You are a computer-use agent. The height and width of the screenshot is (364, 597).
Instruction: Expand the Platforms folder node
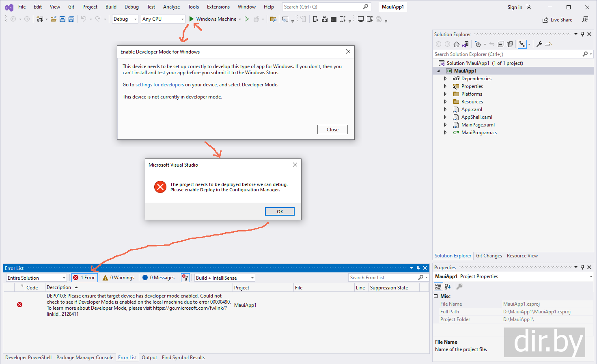click(x=445, y=94)
